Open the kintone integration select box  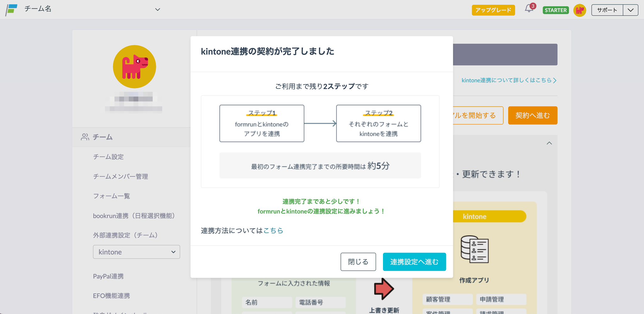136,252
